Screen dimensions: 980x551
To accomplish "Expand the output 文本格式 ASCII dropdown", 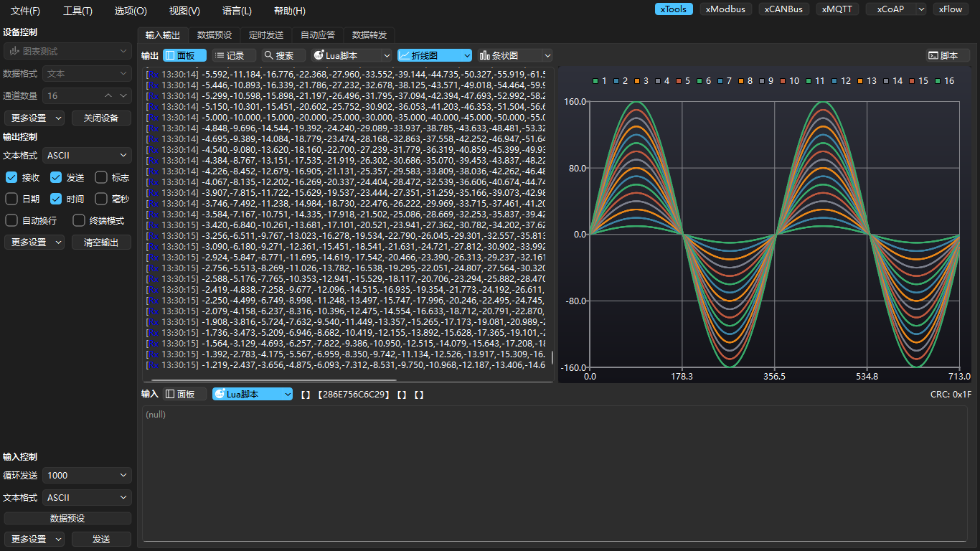I will coord(87,155).
